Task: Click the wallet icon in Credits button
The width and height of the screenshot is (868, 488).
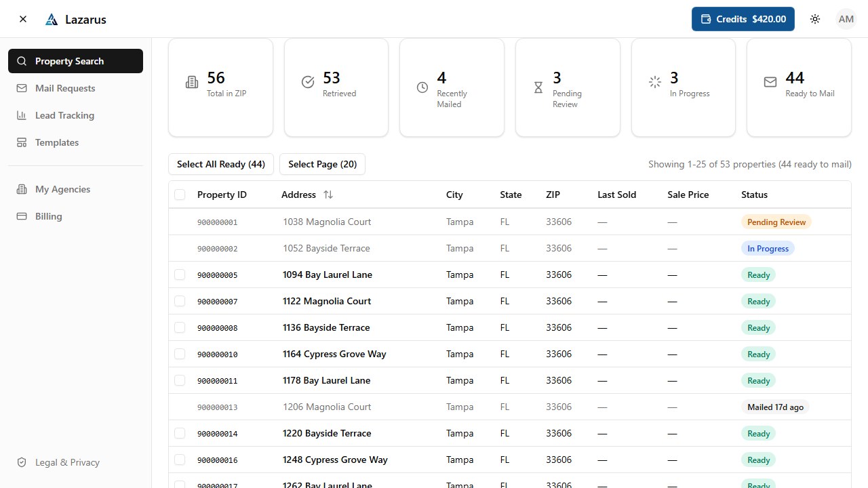Action: point(706,19)
